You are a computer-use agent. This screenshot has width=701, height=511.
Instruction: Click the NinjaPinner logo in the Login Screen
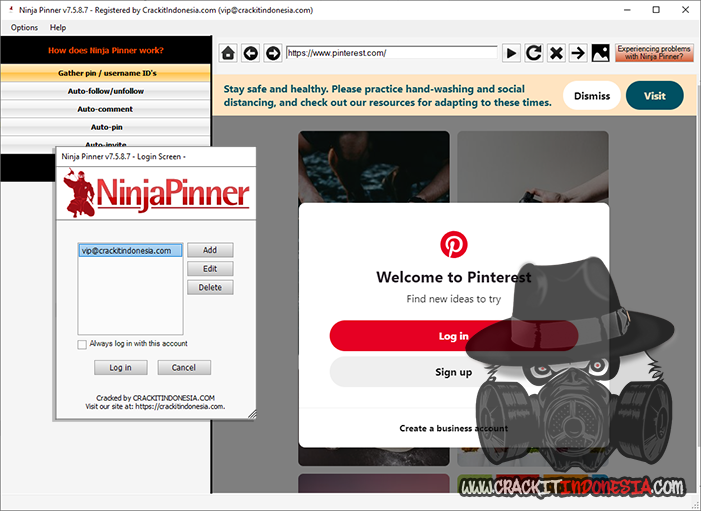pyautogui.click(x=156, y=193)
